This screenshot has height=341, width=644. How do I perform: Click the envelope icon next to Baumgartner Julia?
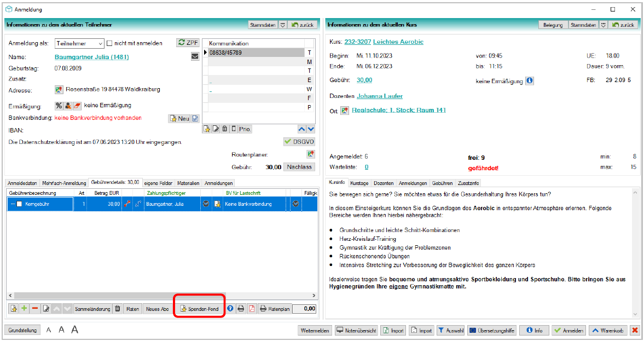coord(195,56)
